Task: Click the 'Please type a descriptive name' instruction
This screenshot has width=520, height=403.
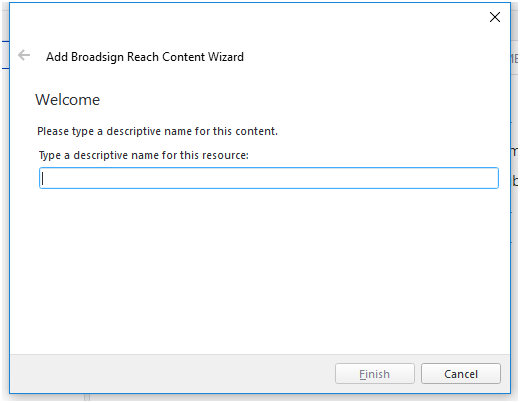Action: pos(157,131)
